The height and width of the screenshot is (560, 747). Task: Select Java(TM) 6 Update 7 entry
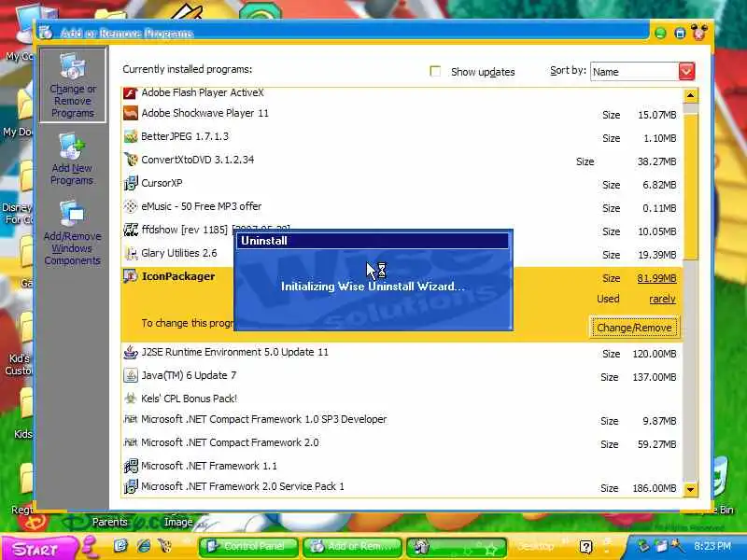(402, 376)
